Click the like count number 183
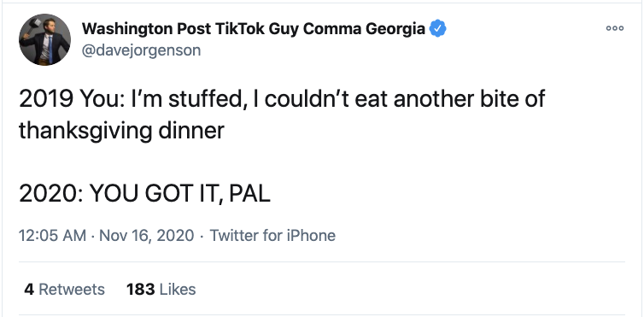The image size is (644, 317). [140, 290]
